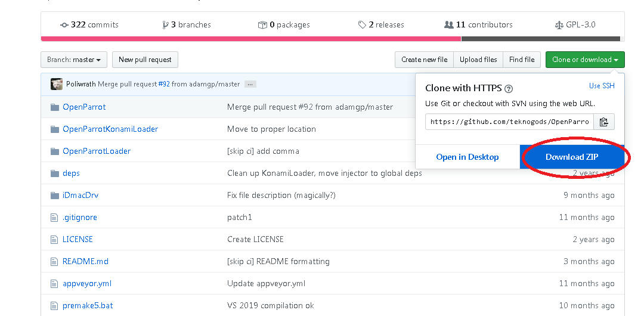
Task: View the 322 commits
Action: coord(89,24)
